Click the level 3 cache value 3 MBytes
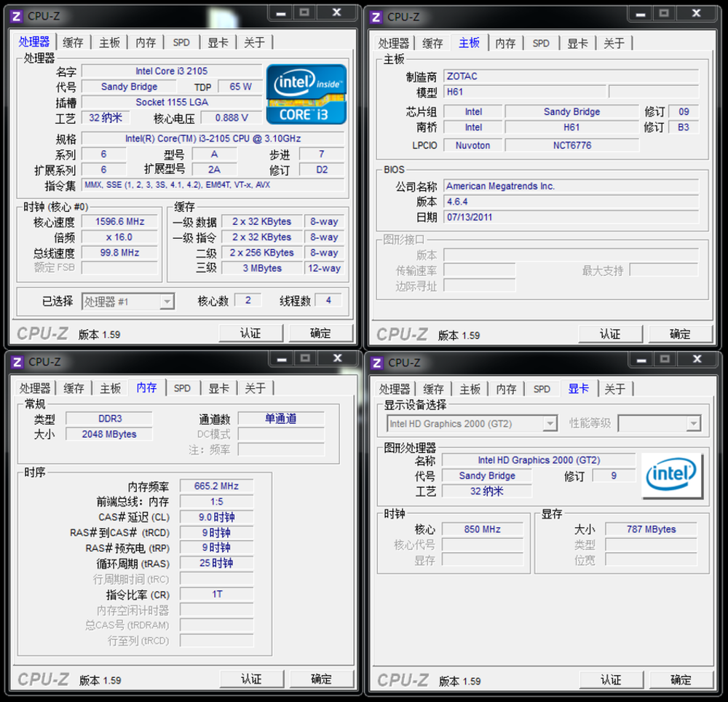 pos(262,268)
